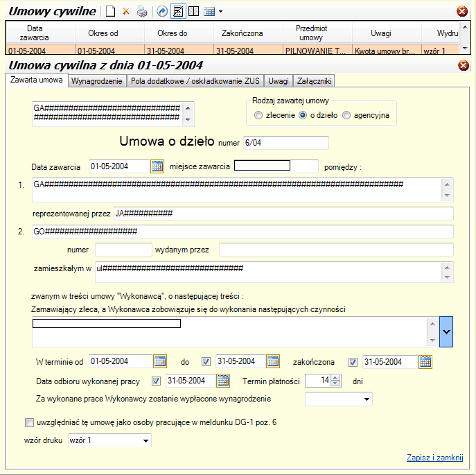476x475 pixels.
Task: Switch to the Zawarta umowa tab
Action: tap(37, 80)
